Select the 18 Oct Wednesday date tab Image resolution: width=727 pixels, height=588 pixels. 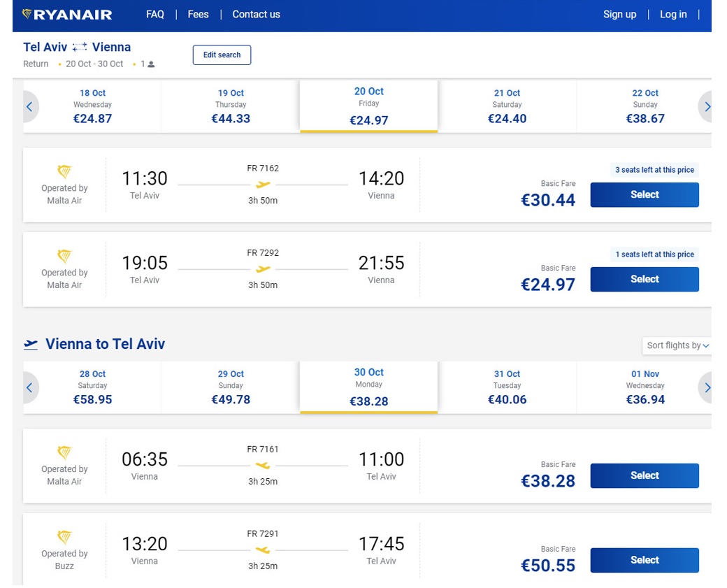tap(92, 106)
